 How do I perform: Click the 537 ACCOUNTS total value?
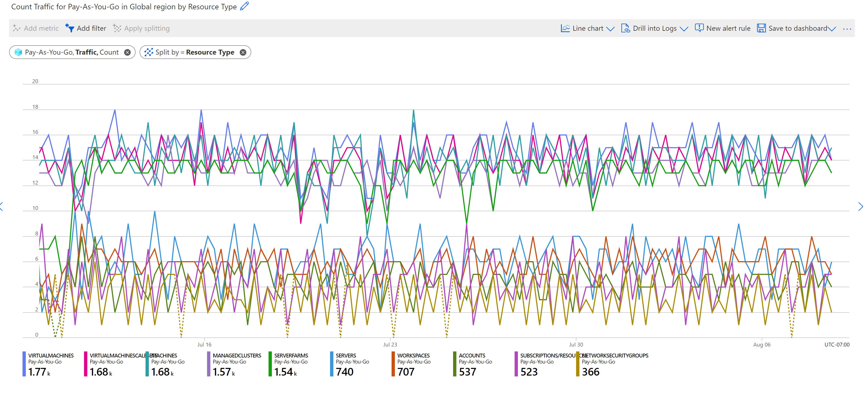click(x=467, y=372)
